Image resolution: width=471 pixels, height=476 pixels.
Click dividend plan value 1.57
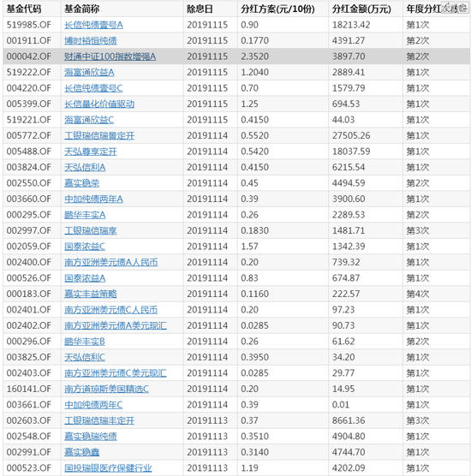click(x=249, y=247)
